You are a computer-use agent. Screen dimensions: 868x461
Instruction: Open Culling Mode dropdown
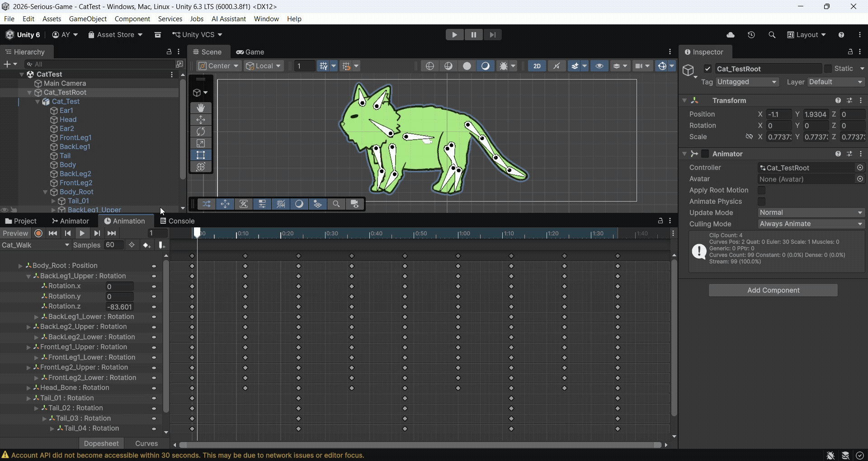811,224
